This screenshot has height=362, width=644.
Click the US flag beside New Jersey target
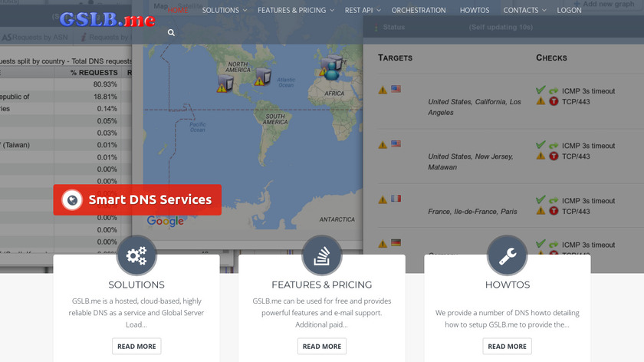pyautogui.click(x=396, y=144)
